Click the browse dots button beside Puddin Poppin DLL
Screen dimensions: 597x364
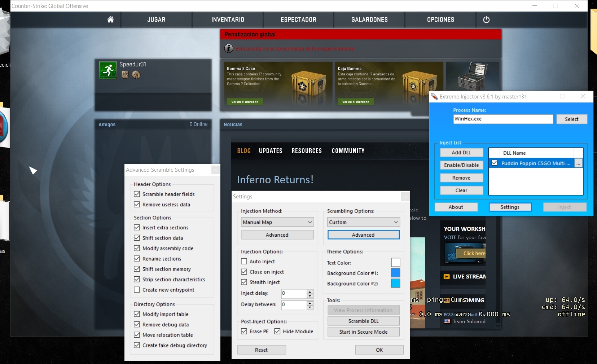tap(578, 163)
